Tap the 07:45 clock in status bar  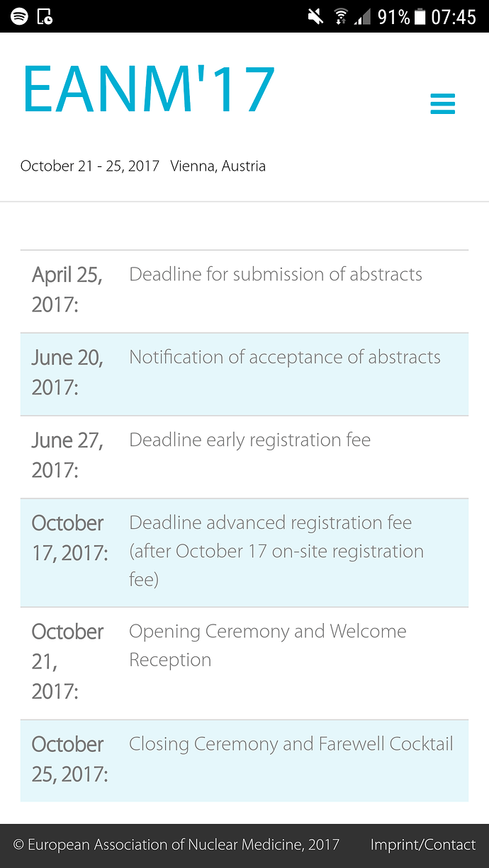coord(454,16)
